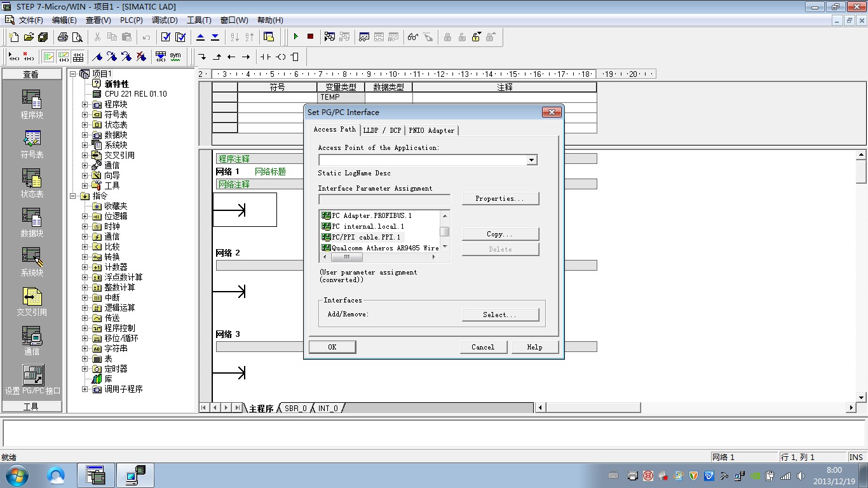Image resolution: width=868 pixels, height=488 pixels.
Task: Click the Print toolbar icon
Action: 62,37
